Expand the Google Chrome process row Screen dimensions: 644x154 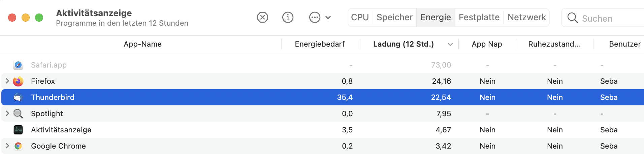point(7,146)
